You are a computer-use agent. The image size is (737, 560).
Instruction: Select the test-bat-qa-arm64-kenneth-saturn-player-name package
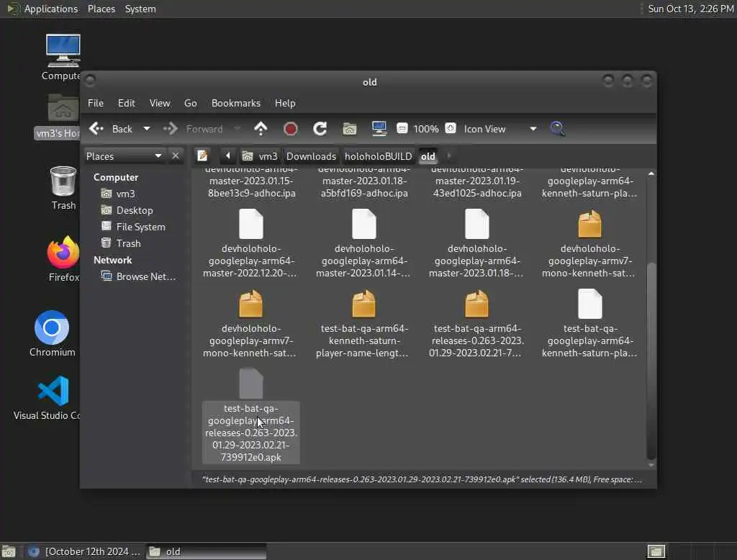[363, 323]
